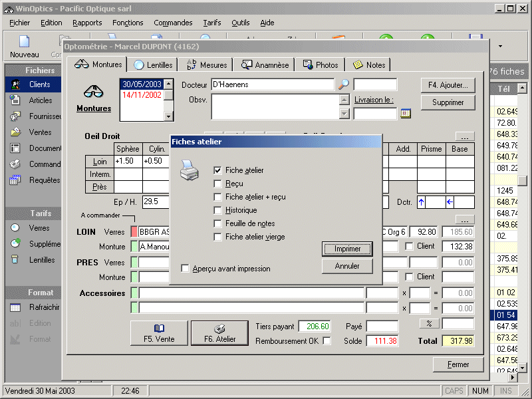Toggle the Remboursement OK checkbox
532x399 pixels.
(x=327, y=341)
